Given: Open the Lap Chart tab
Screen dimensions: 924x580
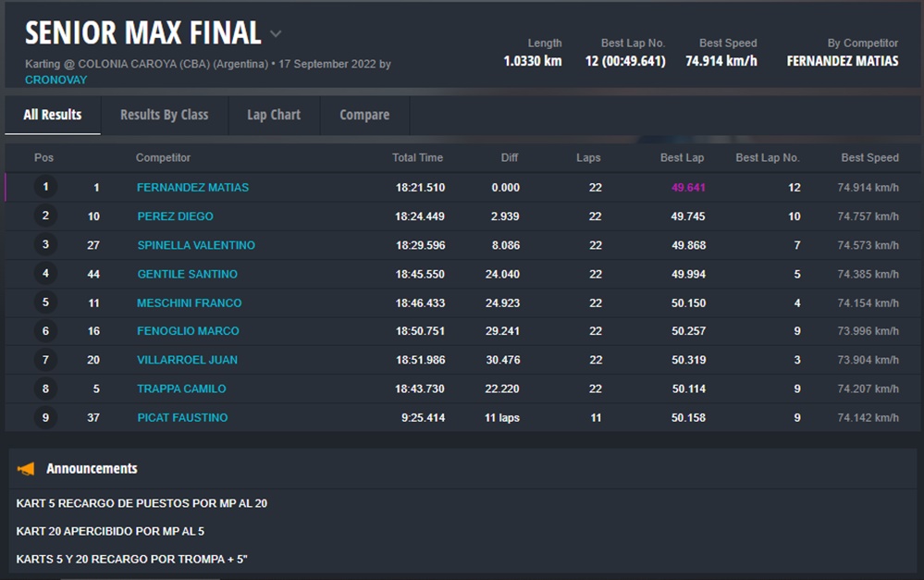Looking at the screenshot, I should click(x=273, y=115).
